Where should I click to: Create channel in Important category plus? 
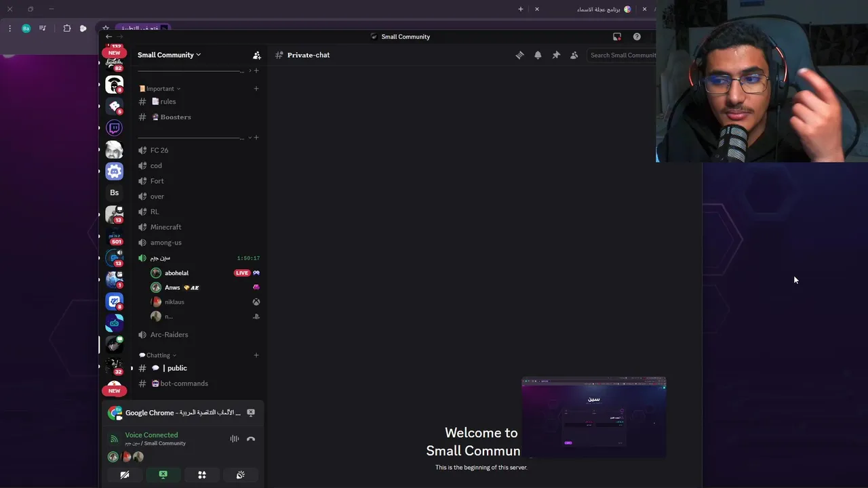tap(256, 89)
